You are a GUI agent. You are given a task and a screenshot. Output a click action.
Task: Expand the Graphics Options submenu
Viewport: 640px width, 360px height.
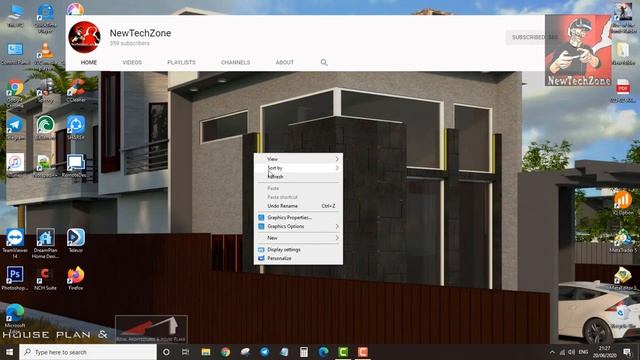(x=298, y=226)
